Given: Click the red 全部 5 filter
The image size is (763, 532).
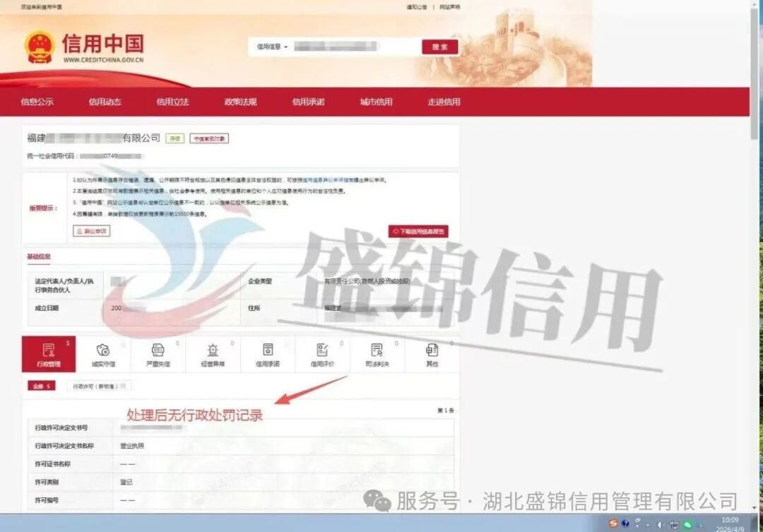Looking at the screenshot, I should [x=42, y=386].
